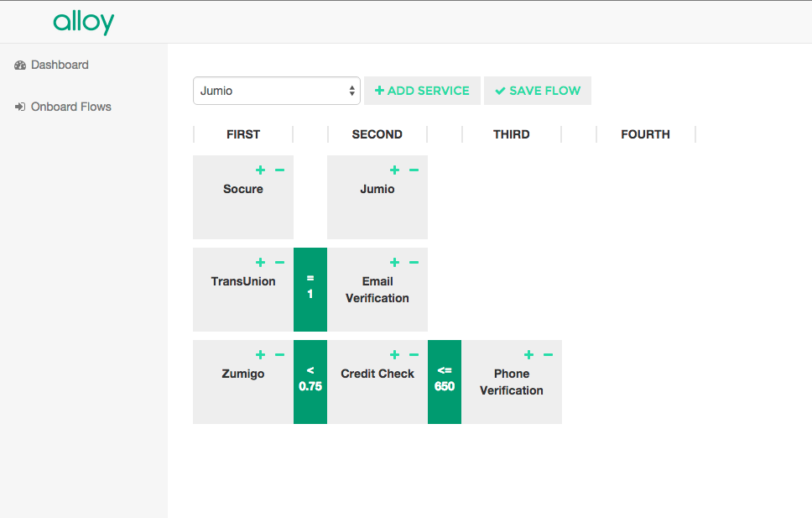Remove Email Verification using its minus icon
This screenshot has width=812, height=518.
click(414, 263)
